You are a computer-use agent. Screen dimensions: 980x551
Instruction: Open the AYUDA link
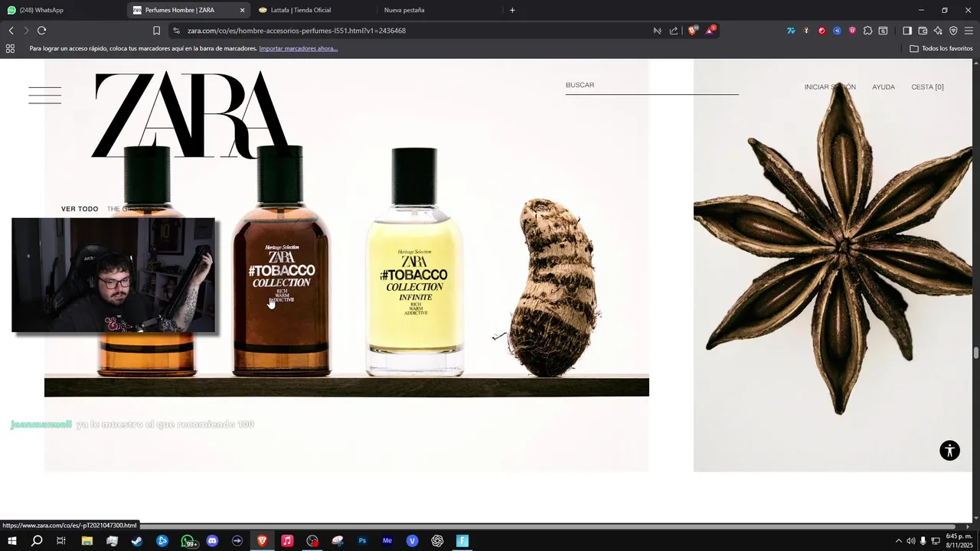point(884,87)
